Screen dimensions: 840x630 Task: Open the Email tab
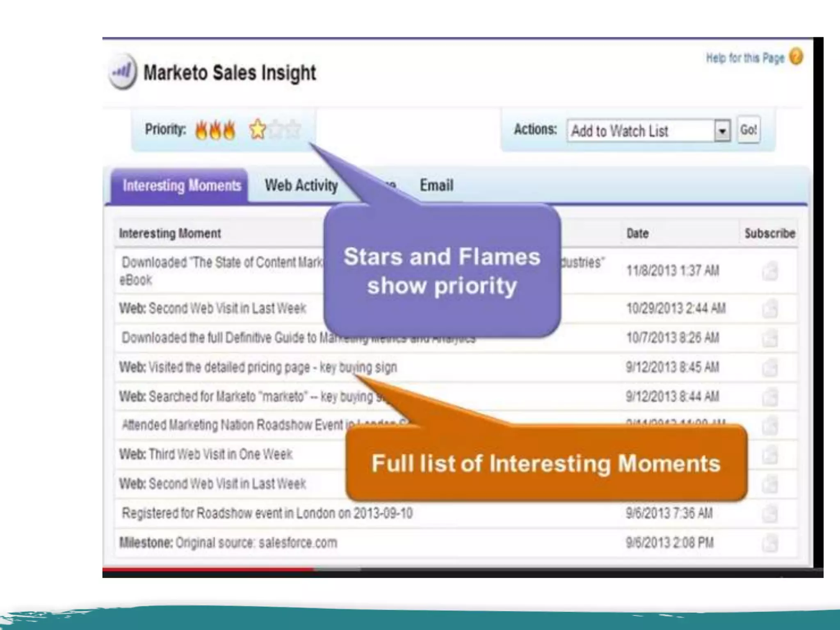(x=436, y=185)
